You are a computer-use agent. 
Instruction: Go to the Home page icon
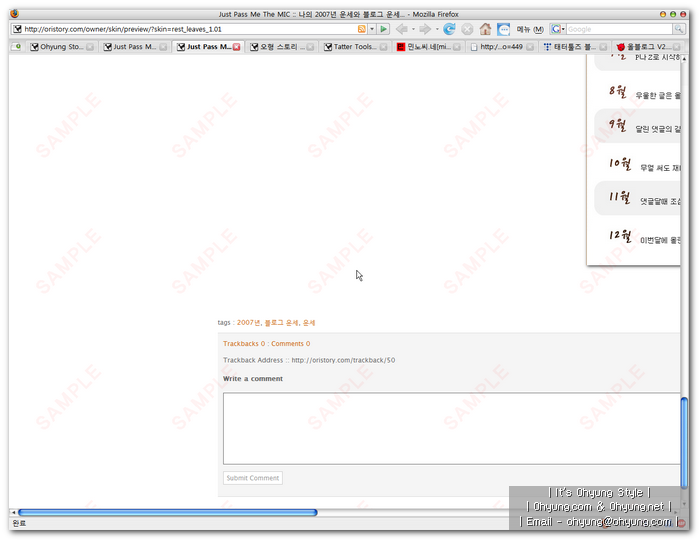(485, 29)
